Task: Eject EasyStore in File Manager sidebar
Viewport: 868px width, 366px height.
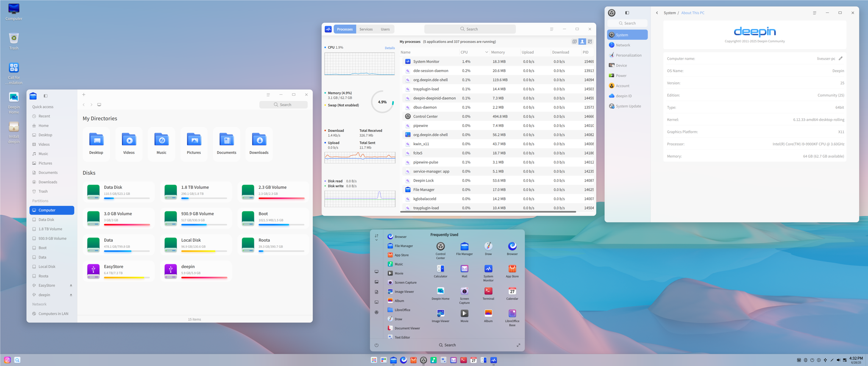Action: coord(71,286)
